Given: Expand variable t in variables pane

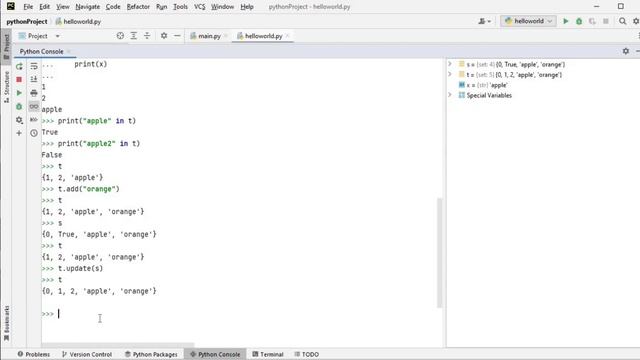Looking at the screenshot, I should 450,74.
